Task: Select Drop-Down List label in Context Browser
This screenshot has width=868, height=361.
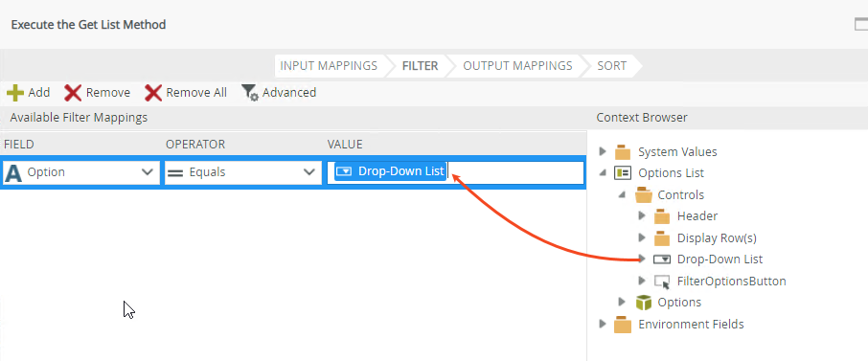Action: pyautogui.click(x=720, y=259)
